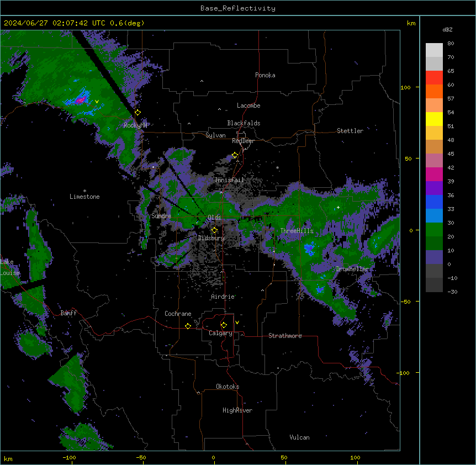This screenshot has height=465, width=476.
Task: Click the yellow V marker east of Calgary
Action: pos(237,323)
